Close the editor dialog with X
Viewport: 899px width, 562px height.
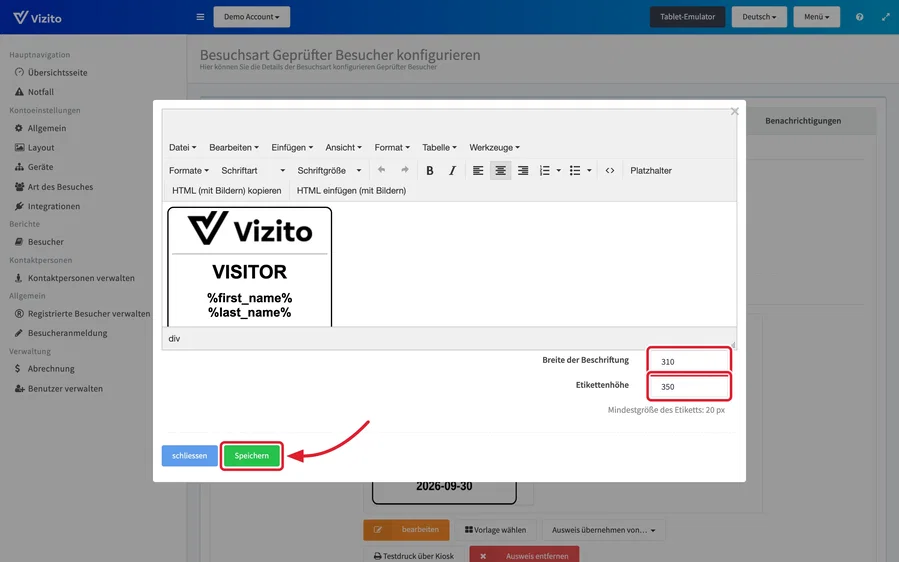734,111
